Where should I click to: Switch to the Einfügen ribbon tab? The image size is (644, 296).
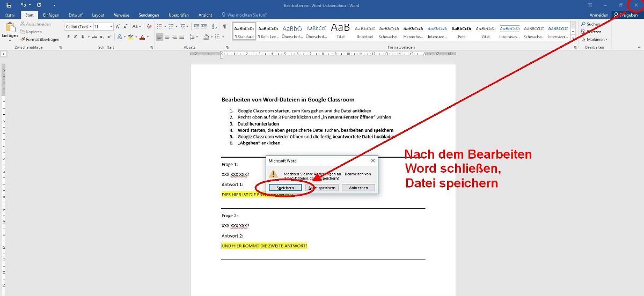[x=51, y=15]
